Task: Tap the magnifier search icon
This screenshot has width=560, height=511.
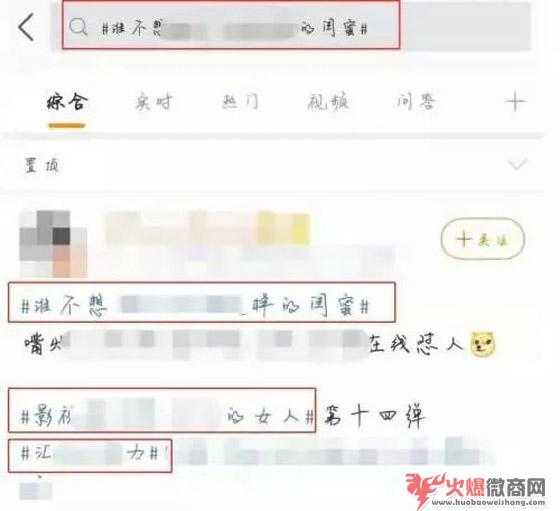Action: pyautogui.click(x=78, y=27)
